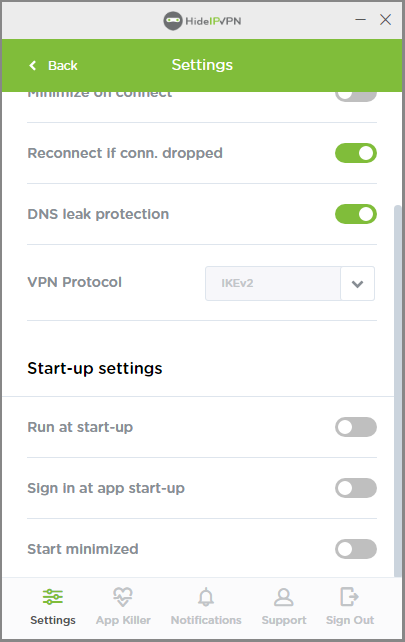Click the Sign Out door icon
This screenshot has width=405, height=642.
coord(349,597)
